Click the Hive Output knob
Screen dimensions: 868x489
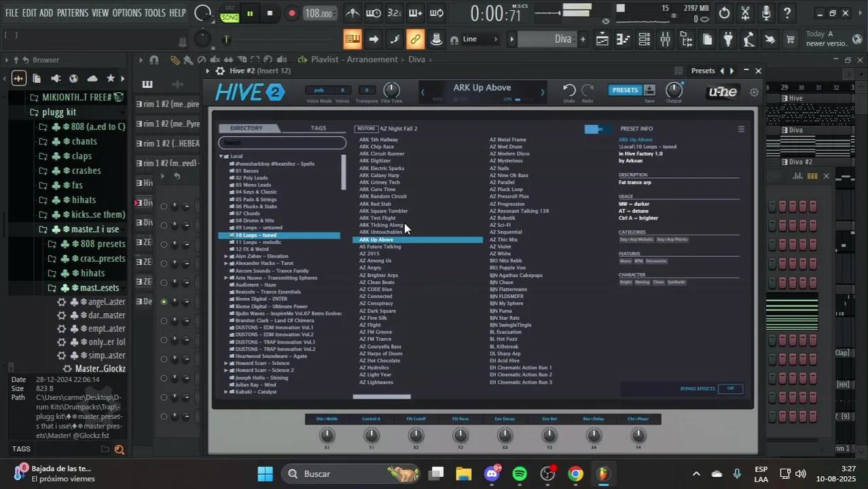click(674, 90)
